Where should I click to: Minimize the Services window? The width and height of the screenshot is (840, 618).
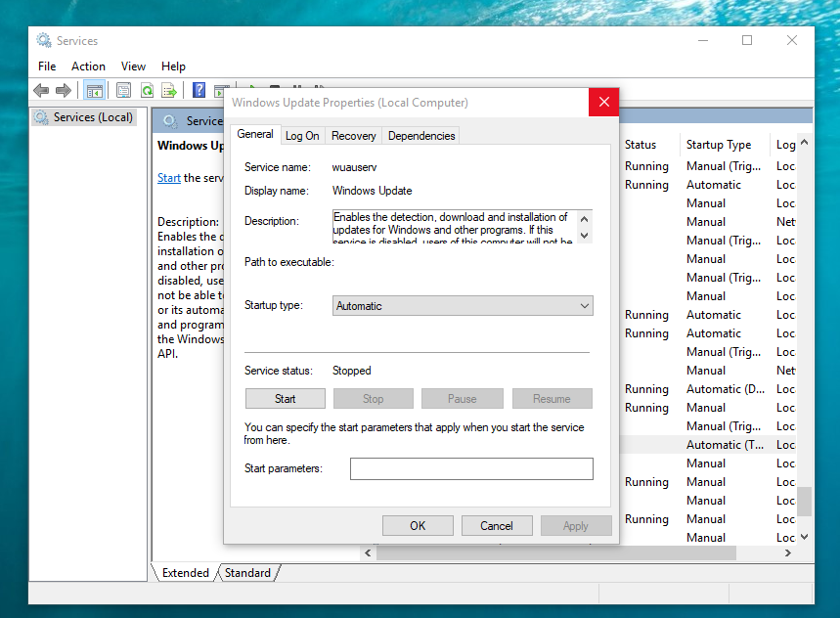[x=703, y=40]
